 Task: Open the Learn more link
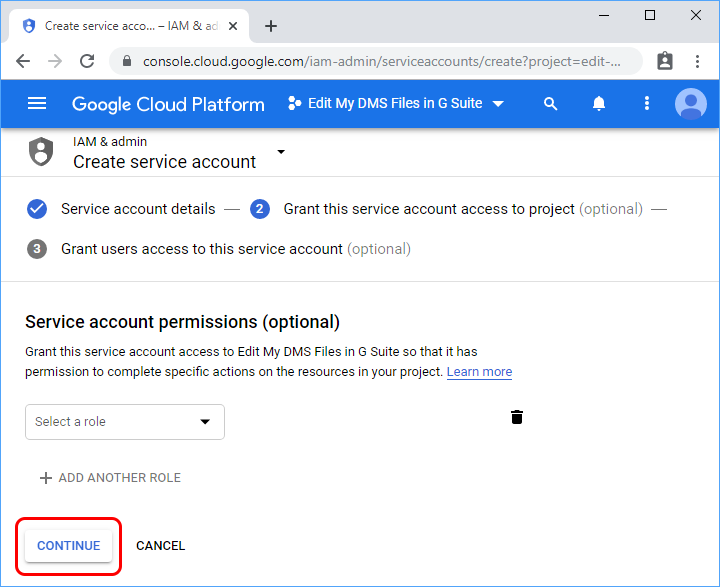[479, 372]
